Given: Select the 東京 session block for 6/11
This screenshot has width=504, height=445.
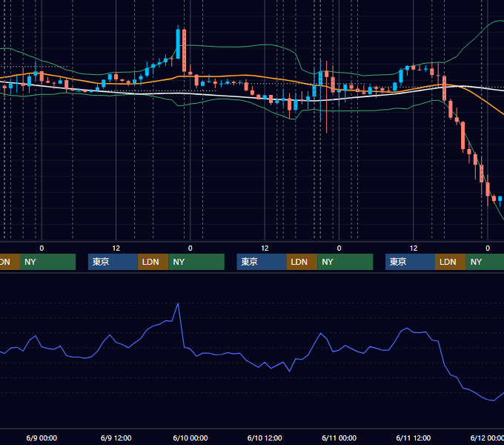Looking at the screenshot, I should click(x=410, y=262).
